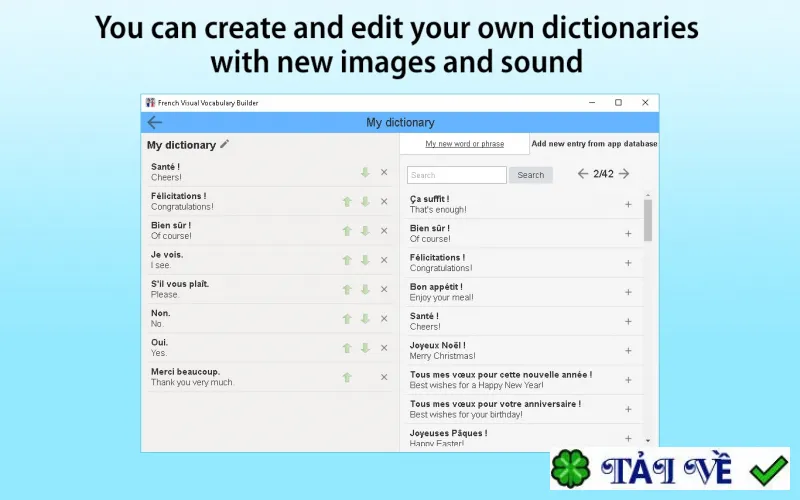Move Bien sûr ! down in dictionary

365,231
